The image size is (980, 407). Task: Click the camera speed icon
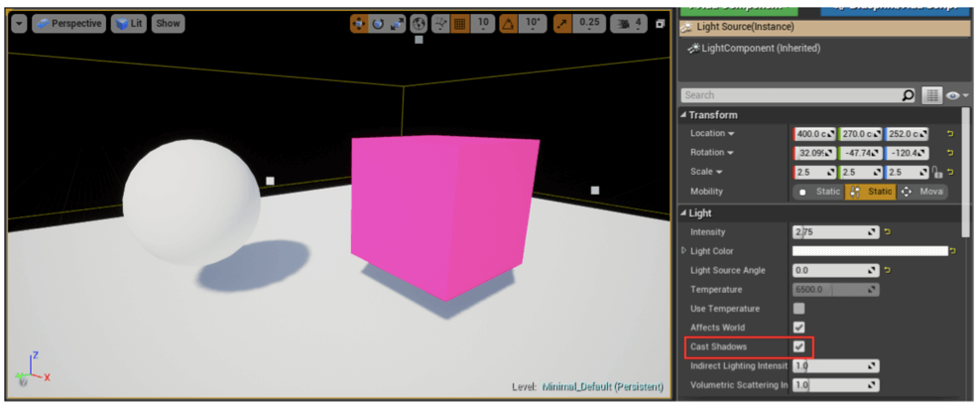coord(623,23)
